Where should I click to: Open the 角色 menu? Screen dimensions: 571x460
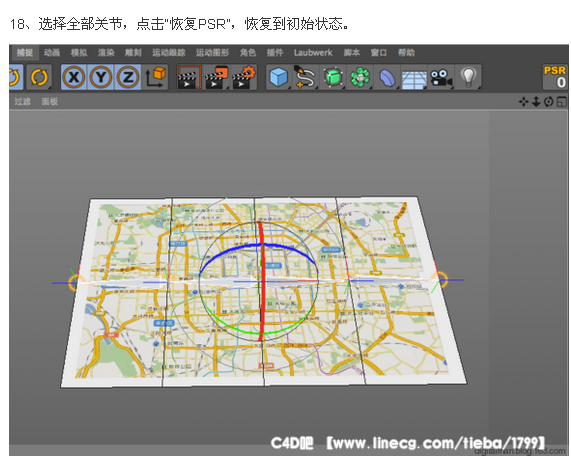click(x=248, y=53)
